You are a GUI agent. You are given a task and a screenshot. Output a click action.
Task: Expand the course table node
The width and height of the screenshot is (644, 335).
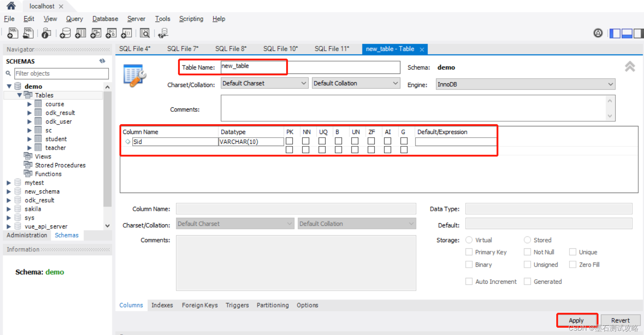click(29, 104)
